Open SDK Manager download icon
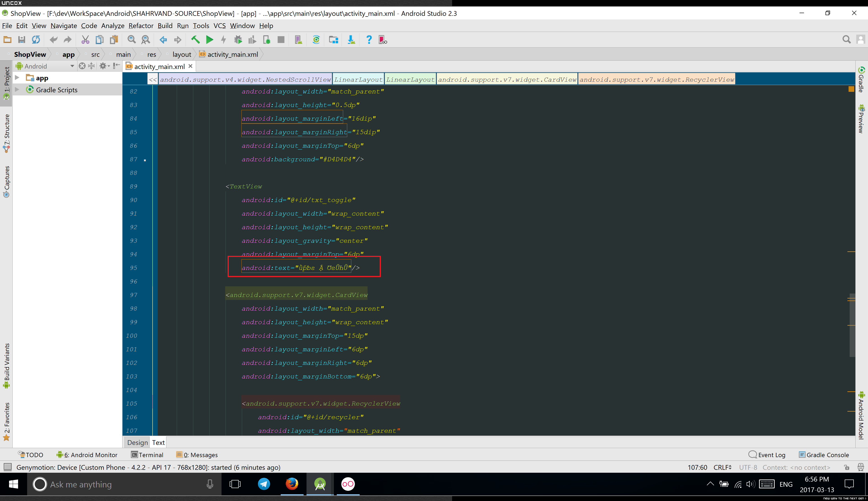Viewport: 868px width, 501px height. click(x=351, y=40)
